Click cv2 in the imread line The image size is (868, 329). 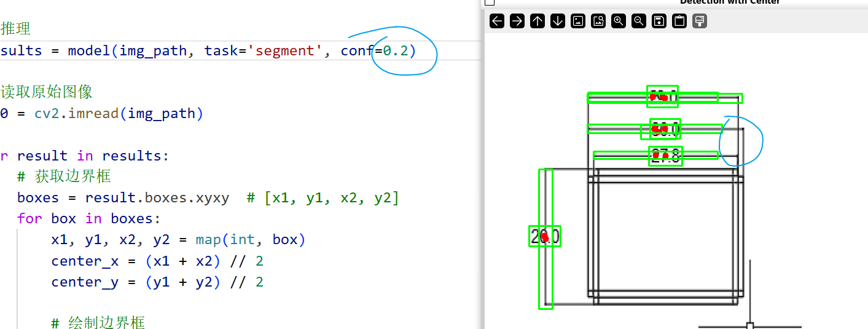(x=47, y=114)
